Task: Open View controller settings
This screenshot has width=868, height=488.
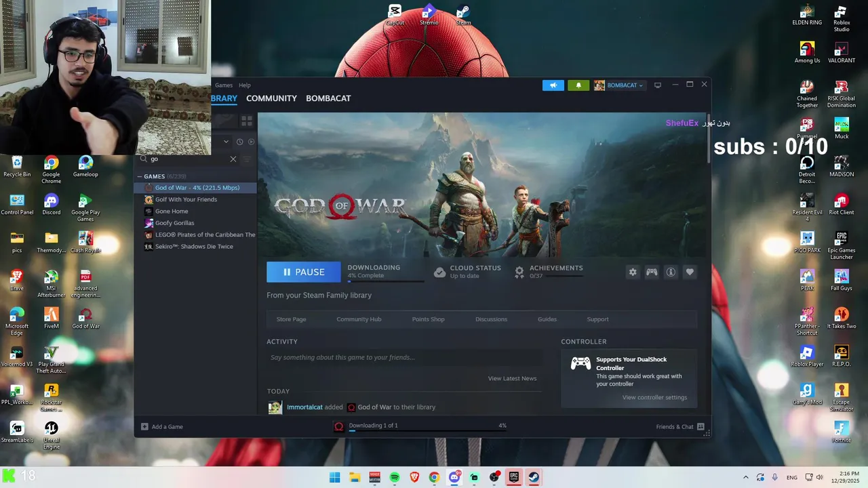Action: click(654, 397)
